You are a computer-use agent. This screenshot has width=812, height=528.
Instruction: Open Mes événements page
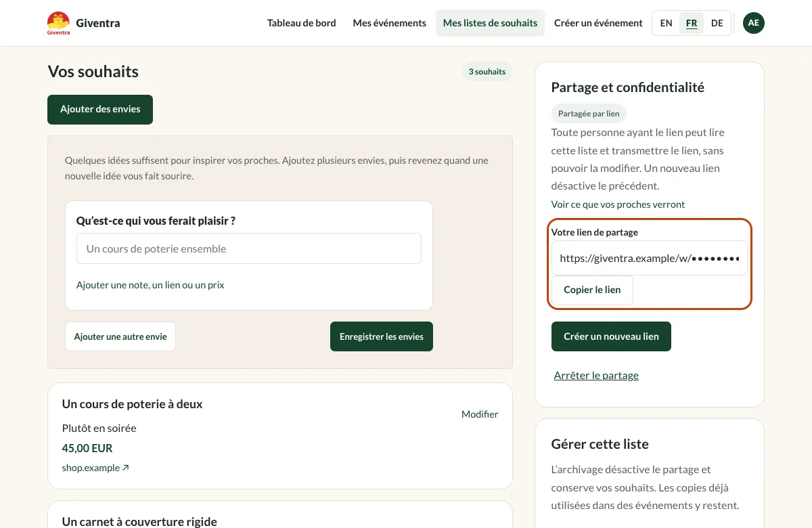(390, 23)
